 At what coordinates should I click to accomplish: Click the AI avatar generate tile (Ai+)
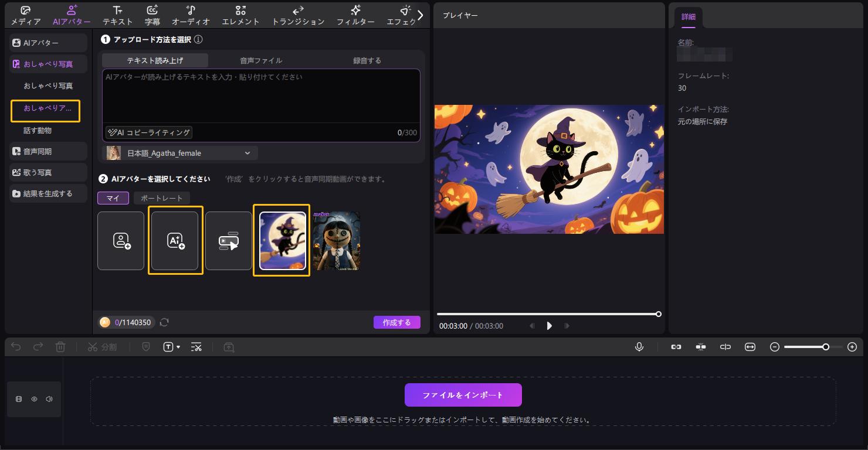175,241
